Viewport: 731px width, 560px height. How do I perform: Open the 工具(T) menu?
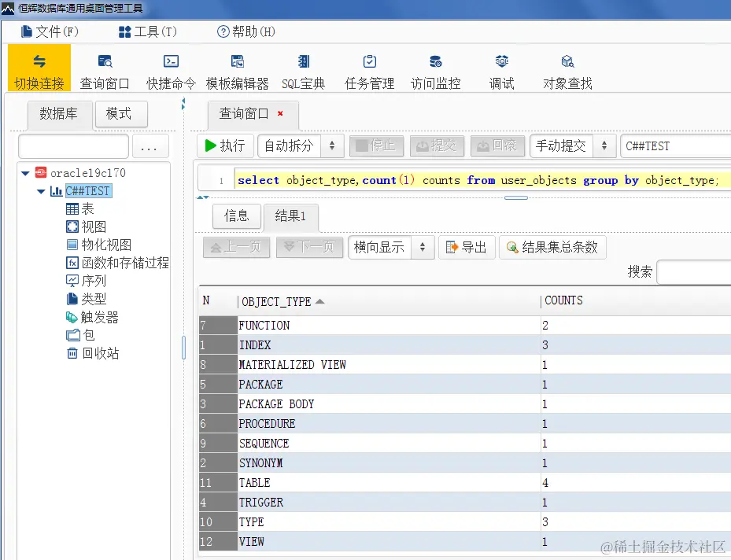click(148, 31)
